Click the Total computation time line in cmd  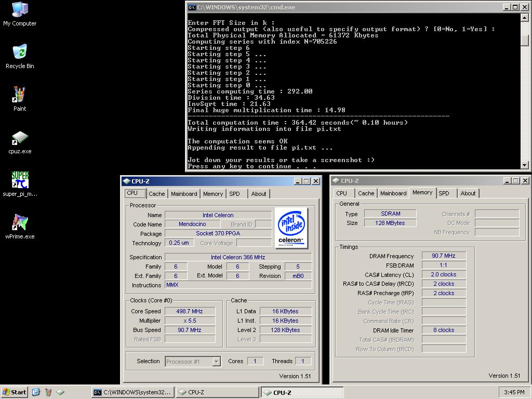298,123
